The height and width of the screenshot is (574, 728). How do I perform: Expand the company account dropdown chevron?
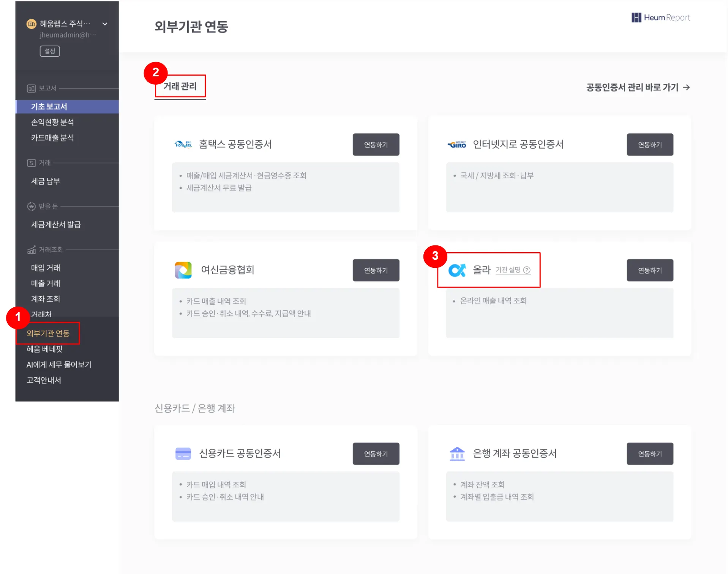[x=105, y=24]
